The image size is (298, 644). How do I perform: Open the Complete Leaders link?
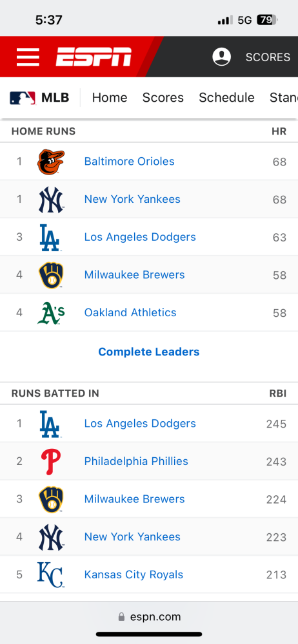click(x=149, y=352)
